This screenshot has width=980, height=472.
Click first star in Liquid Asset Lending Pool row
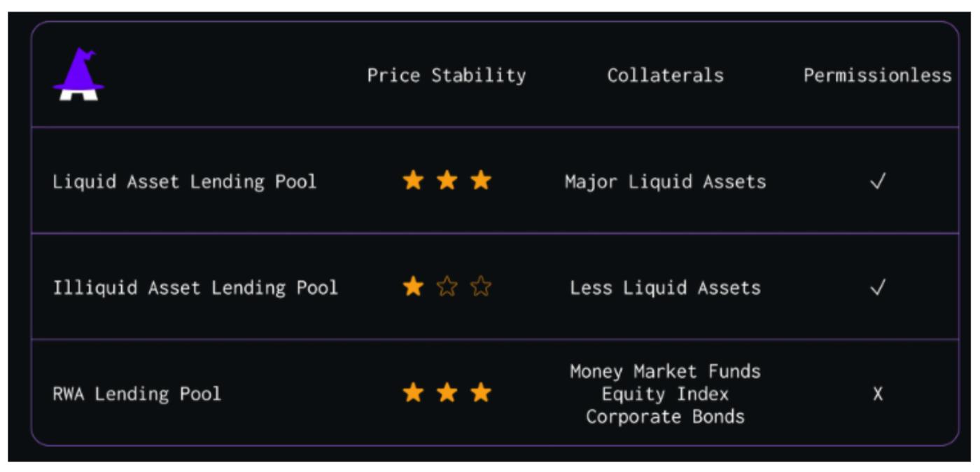(x=413, y=181)
